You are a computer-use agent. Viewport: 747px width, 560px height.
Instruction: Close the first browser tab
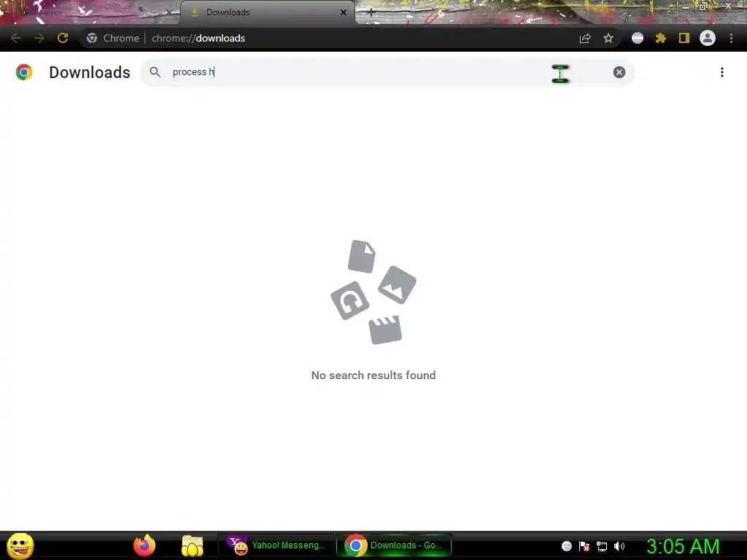[169, 12]
